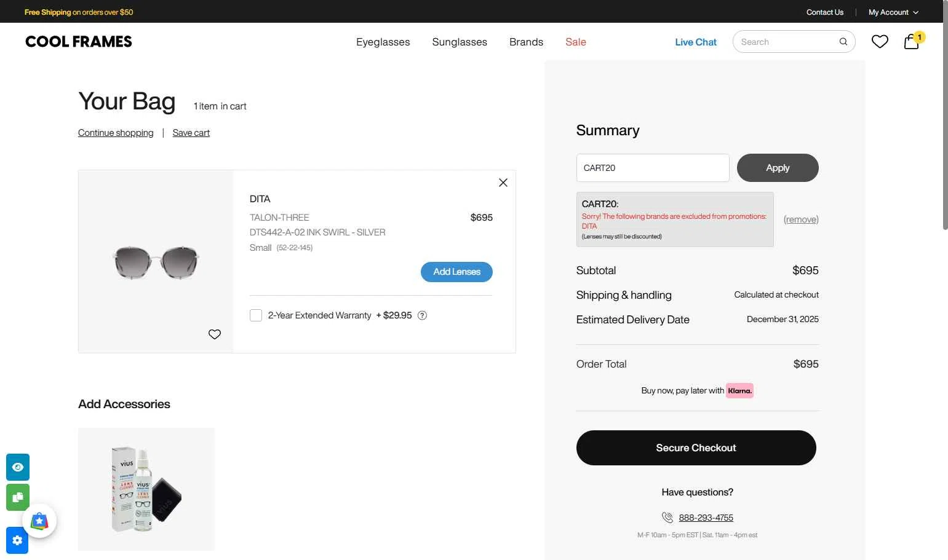
Task: Remove the CART20 promo code
Action: coord(800,219)
